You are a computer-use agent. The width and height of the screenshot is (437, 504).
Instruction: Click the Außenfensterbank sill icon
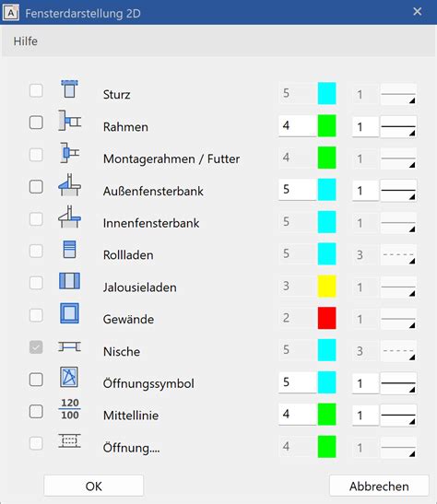(x=69, y=185)
